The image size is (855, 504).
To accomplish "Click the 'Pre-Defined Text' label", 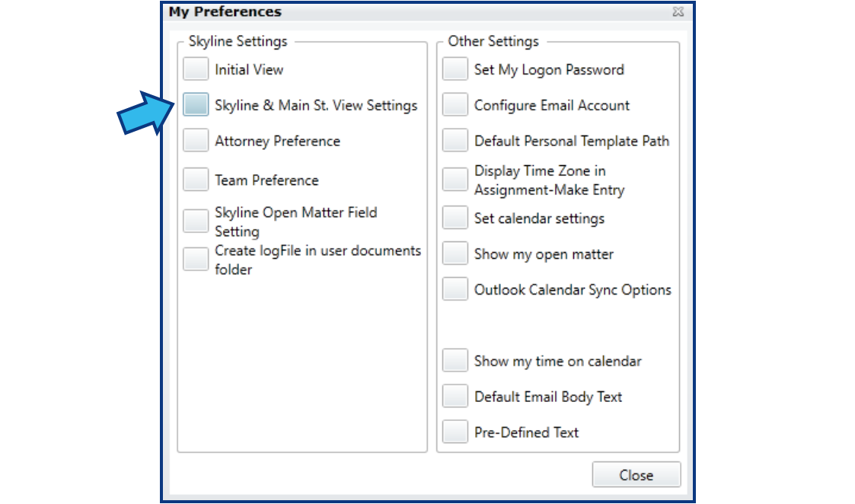I will click(526, 433).
